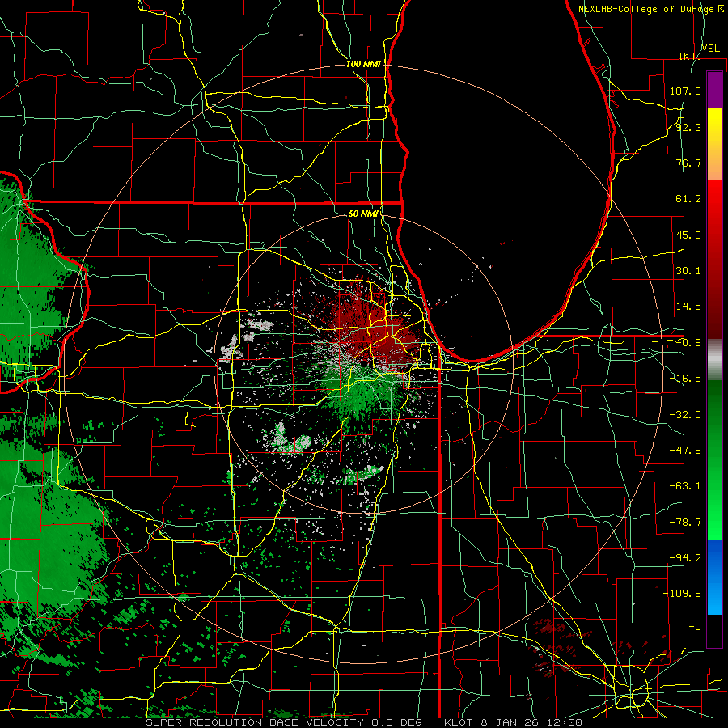The height and width of the screenshot is (728, 728).
Task: Click the 100 NMI range ring label
Action: 363,64
